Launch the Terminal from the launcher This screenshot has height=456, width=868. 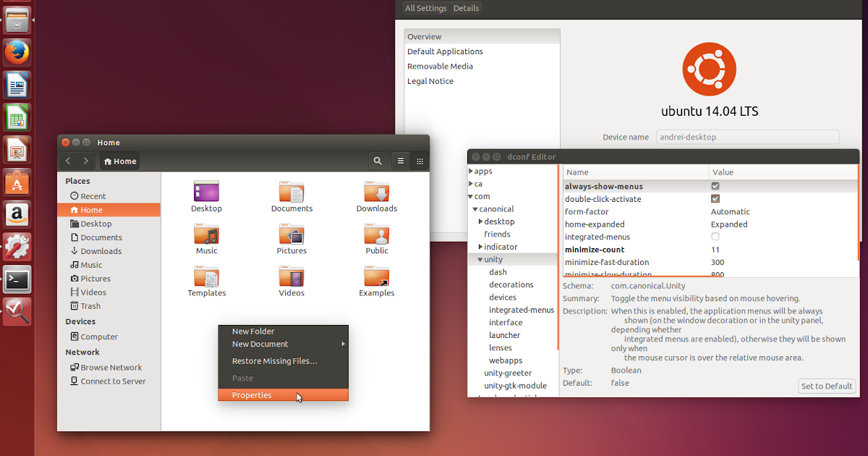(x=17, y=279)
